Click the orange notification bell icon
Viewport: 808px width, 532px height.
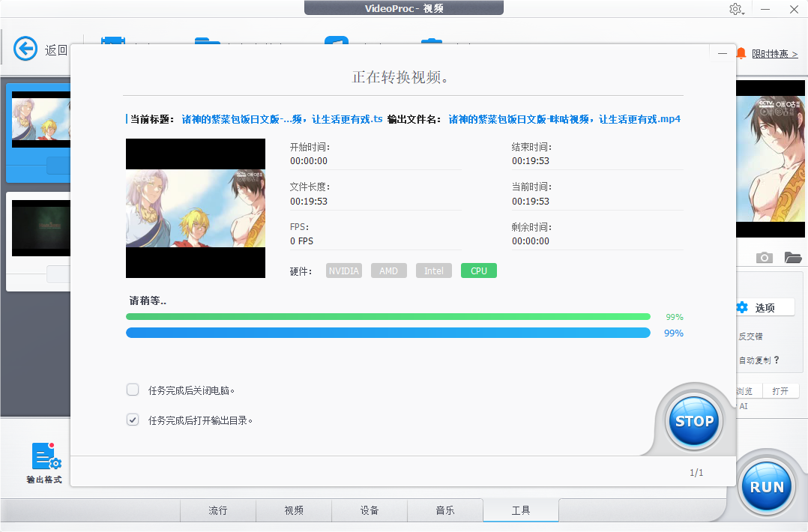click(x=741, y=53)
